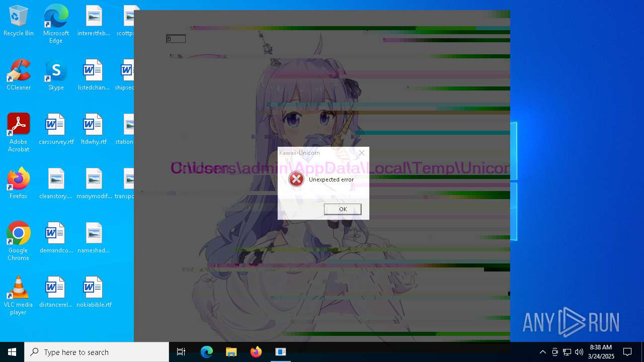Image resolution: width=644 pixels, height=362 pixels.
Task: Click the taskbar search box
Action: click(x=97, y=352)
